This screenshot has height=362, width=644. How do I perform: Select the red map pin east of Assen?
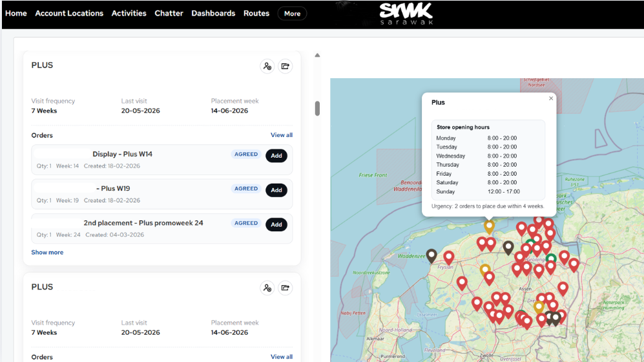tap(563, 288)
